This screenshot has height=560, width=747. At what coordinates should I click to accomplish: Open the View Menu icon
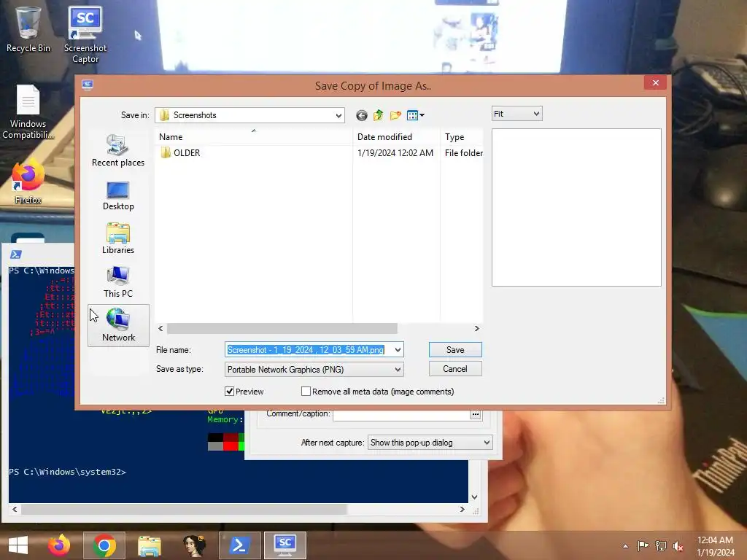(x=415, y=115)
